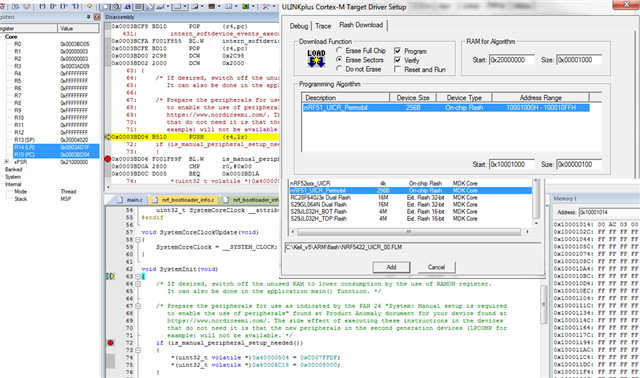Switch to the Trace tab
The width and height of the screenshot is (640, 378).
tap(323, 26)
